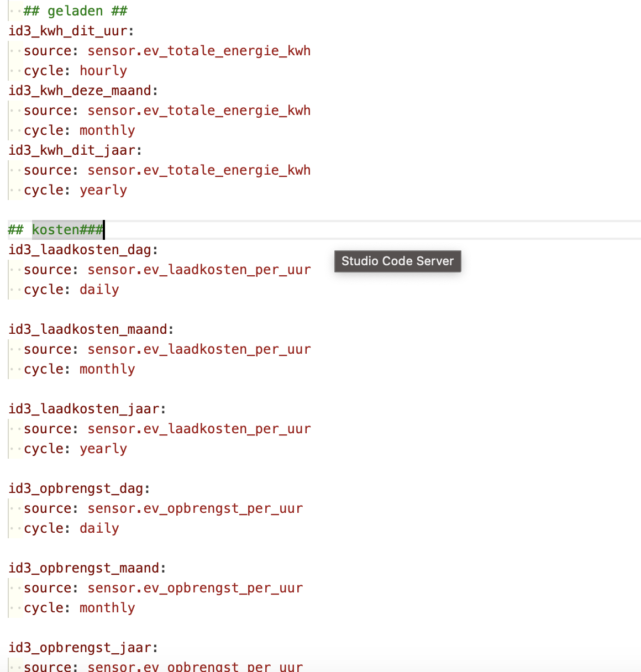Click the id3_opbrengst_jaar key
Viewport: 641px width, 672px height.
[82, 648]
